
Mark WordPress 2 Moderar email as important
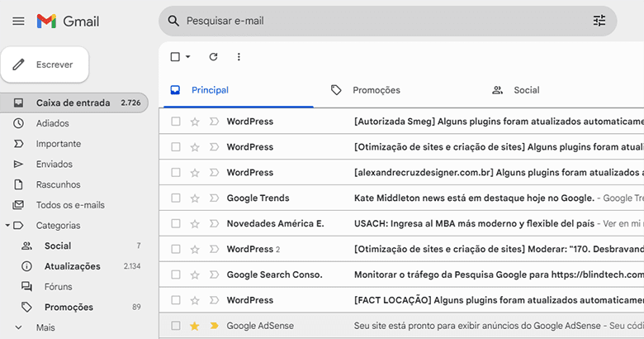point(214,250)
